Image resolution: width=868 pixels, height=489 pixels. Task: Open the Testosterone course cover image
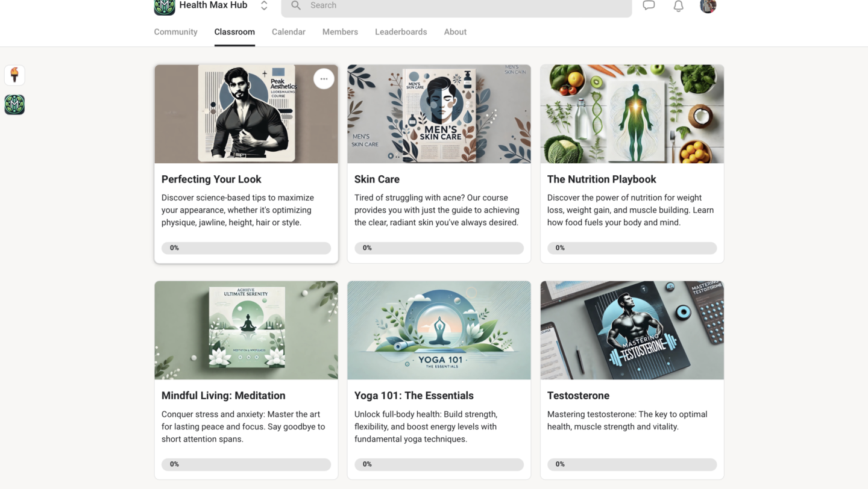click(632, 331)
